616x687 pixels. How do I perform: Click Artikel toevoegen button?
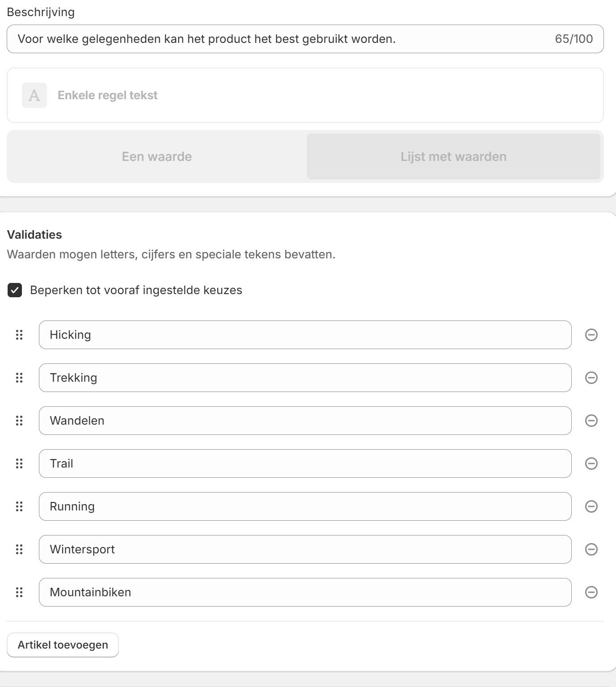coord(63,645)
